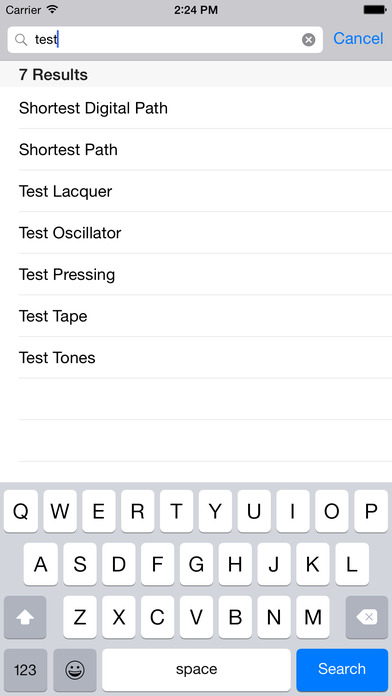This screenshot has height=696, width=392.
Task: Open the emoji keyboard
Action: click(x=75, y=670)
